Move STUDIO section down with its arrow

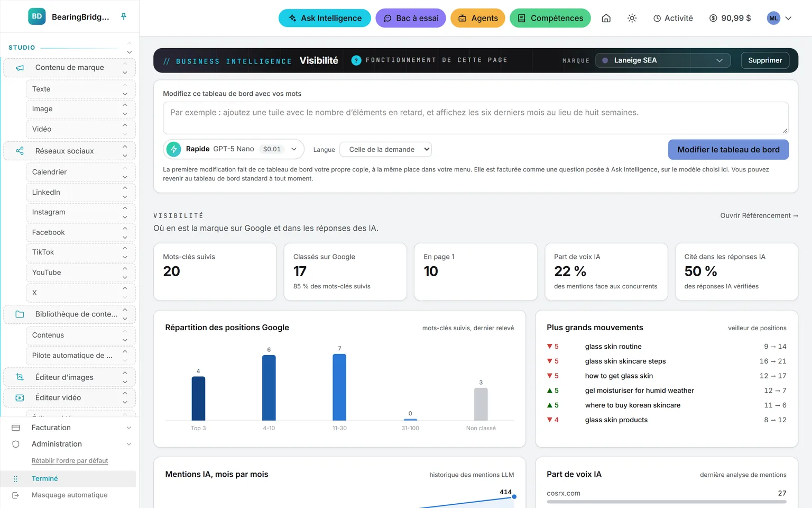(x=130, y=52)
